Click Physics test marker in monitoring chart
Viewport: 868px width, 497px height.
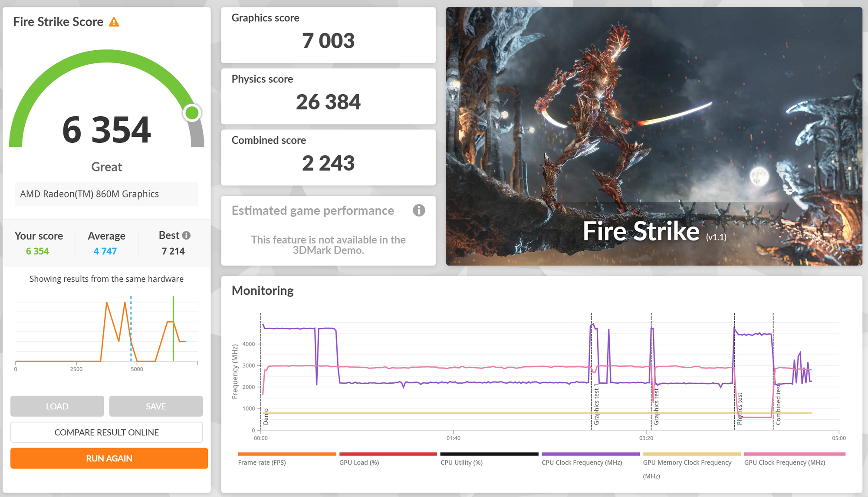click(740, 408)
